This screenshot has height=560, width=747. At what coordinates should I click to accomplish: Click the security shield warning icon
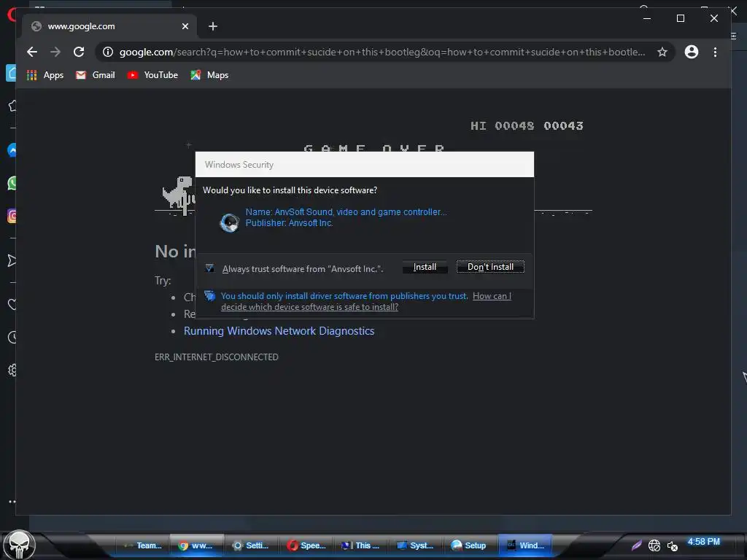[x=209, y=296]
